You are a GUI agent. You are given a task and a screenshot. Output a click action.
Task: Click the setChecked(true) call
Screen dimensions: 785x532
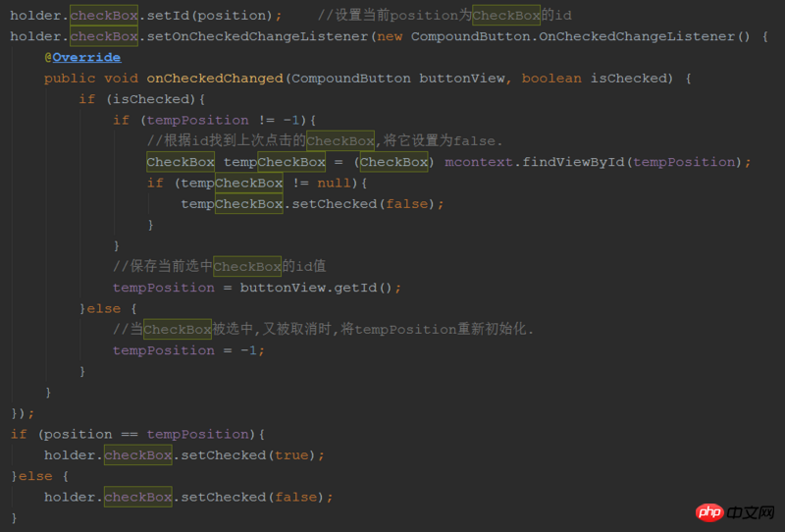coord(248,455)
